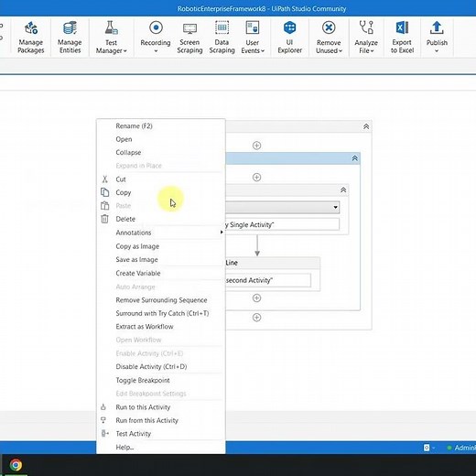The height and width of the screenshot is (476, 476).
Task: Add activity below the blue sequence header
Action: [256, 178]
